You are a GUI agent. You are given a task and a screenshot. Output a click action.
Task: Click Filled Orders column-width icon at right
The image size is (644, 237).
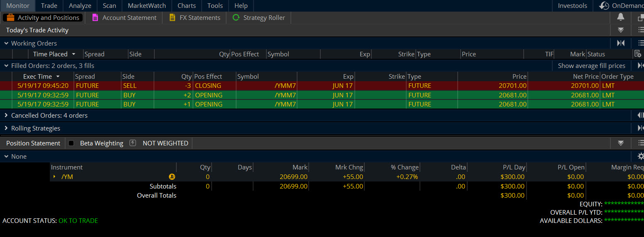coord(641,65)
